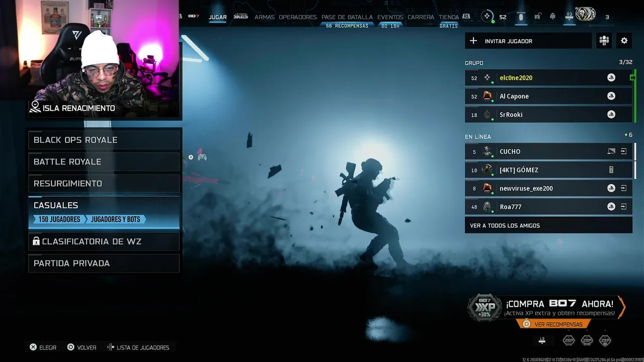Click PlayStation icon on SrRooki row
This screenshot has width=644, height=362.
click(611, 115)
